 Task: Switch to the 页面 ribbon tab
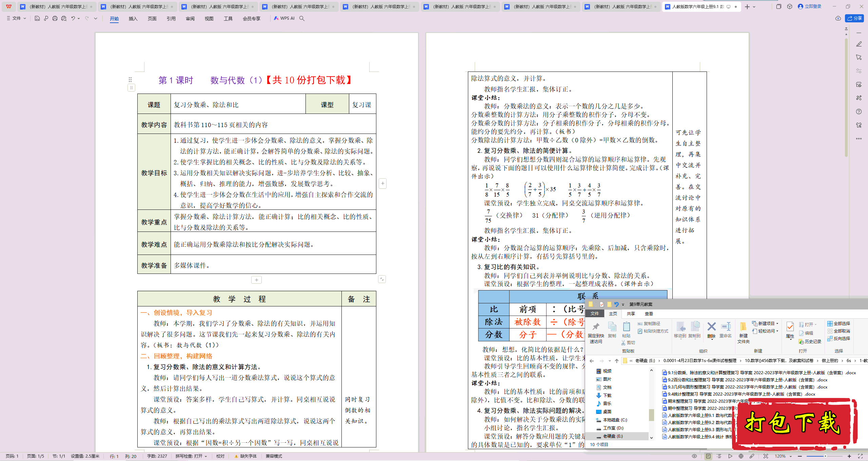152,19
